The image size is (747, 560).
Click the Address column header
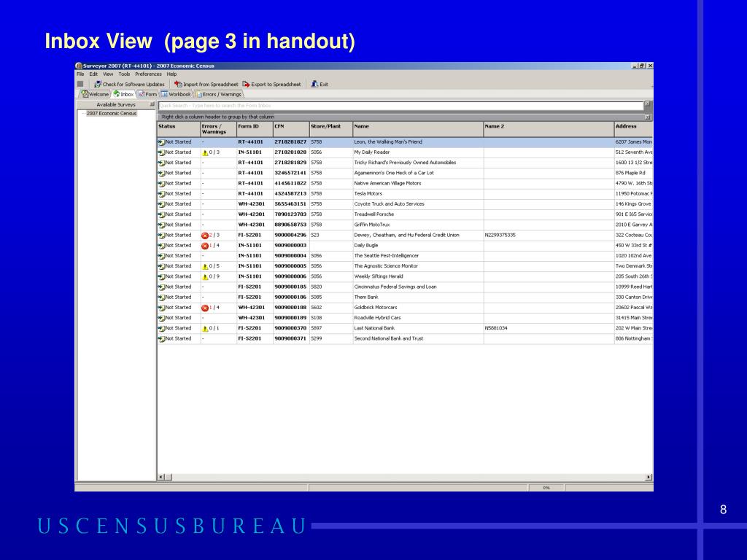click(634, 129)
